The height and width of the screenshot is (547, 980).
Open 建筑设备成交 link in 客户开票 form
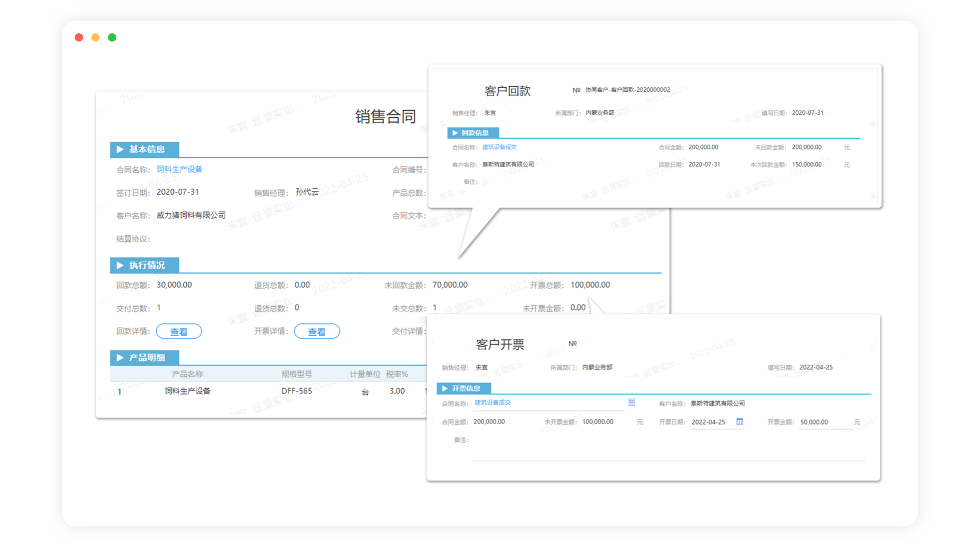pos(493,403)
